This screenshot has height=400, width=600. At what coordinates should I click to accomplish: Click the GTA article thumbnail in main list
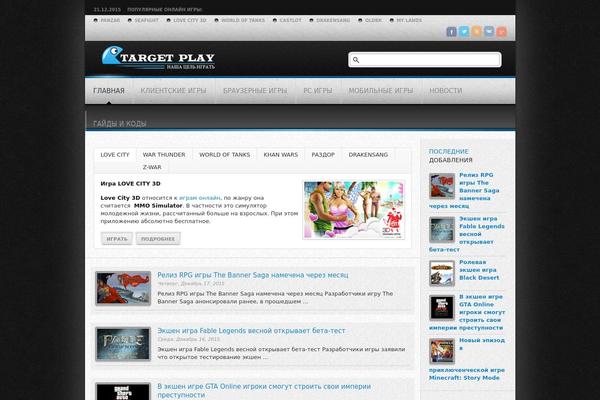click(x=123, y=391)
